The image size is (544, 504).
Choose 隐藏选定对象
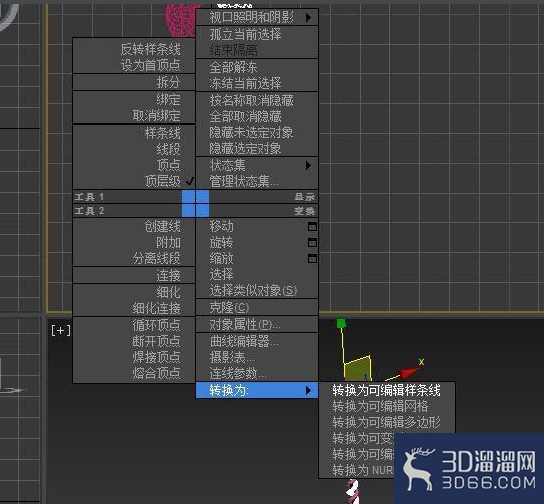point(257,148)
